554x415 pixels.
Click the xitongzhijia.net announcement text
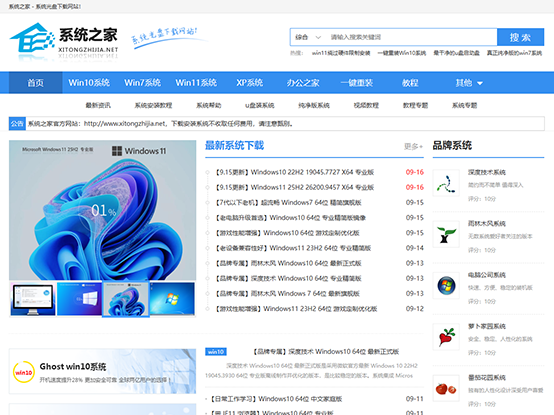click(x=160, y=124)
